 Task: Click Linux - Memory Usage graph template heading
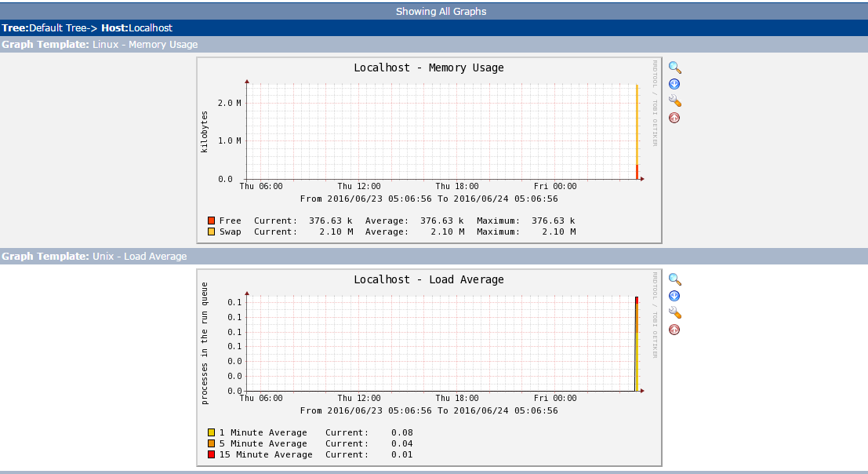coord(145,45)
